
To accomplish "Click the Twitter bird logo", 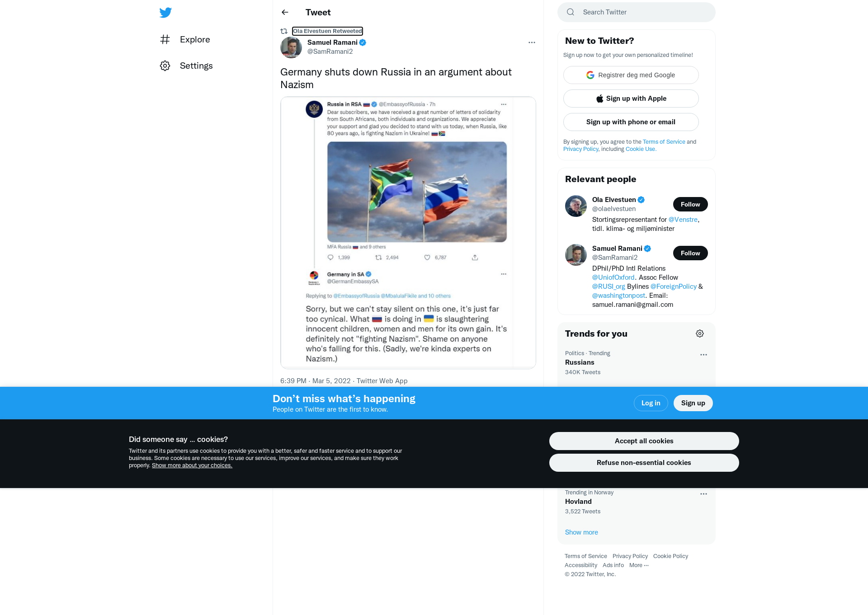I will (x=165, y=12).
